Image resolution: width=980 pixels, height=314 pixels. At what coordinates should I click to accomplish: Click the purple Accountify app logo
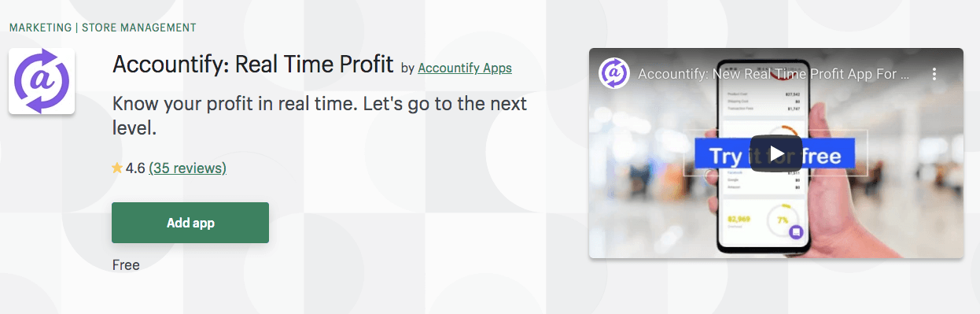42,81
